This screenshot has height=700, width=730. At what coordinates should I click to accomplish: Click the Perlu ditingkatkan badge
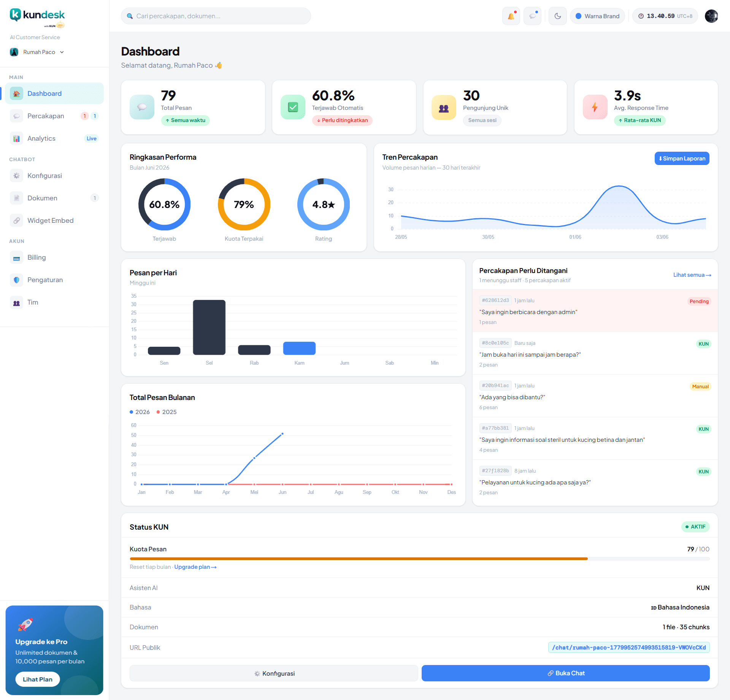pos(342,120)
